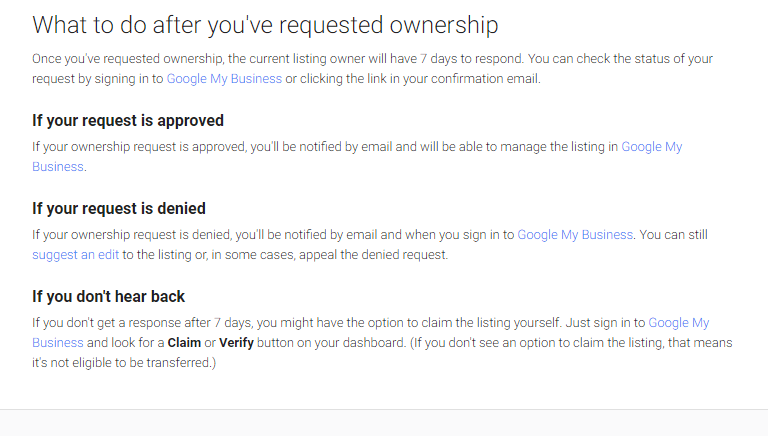
Task: Follow Google My Business link under approved section
Action: pos(651,147)
